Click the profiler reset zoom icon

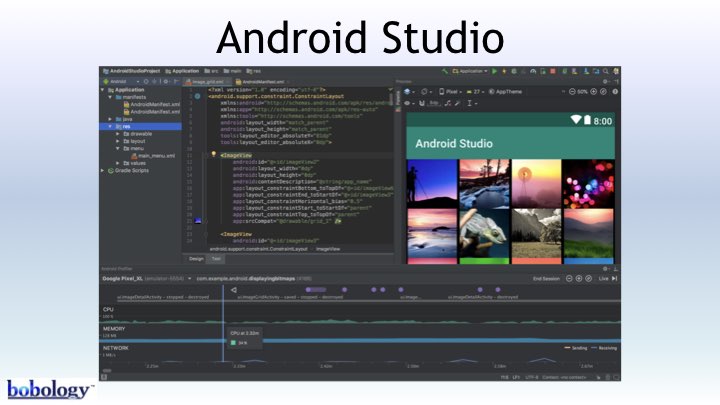click(x=588, y=279)
